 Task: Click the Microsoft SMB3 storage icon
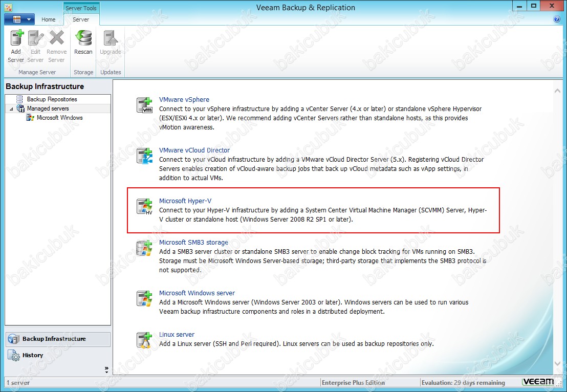[x=144, y=248]
